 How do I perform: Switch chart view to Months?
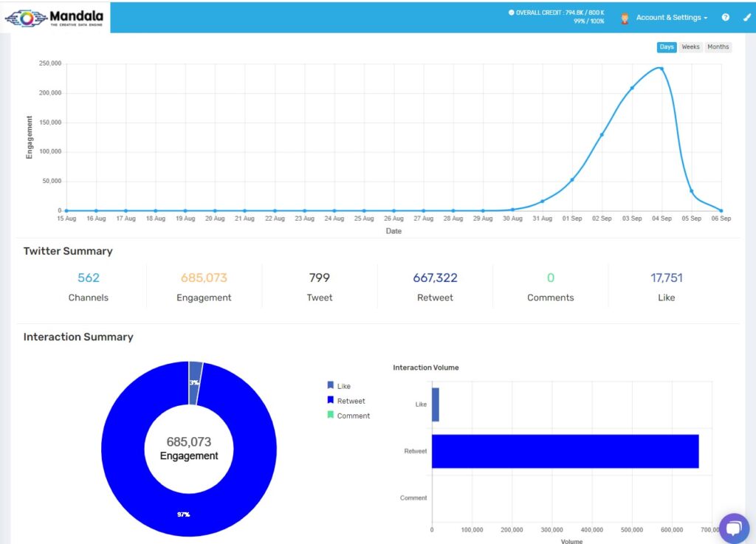[x=718, y=47]
